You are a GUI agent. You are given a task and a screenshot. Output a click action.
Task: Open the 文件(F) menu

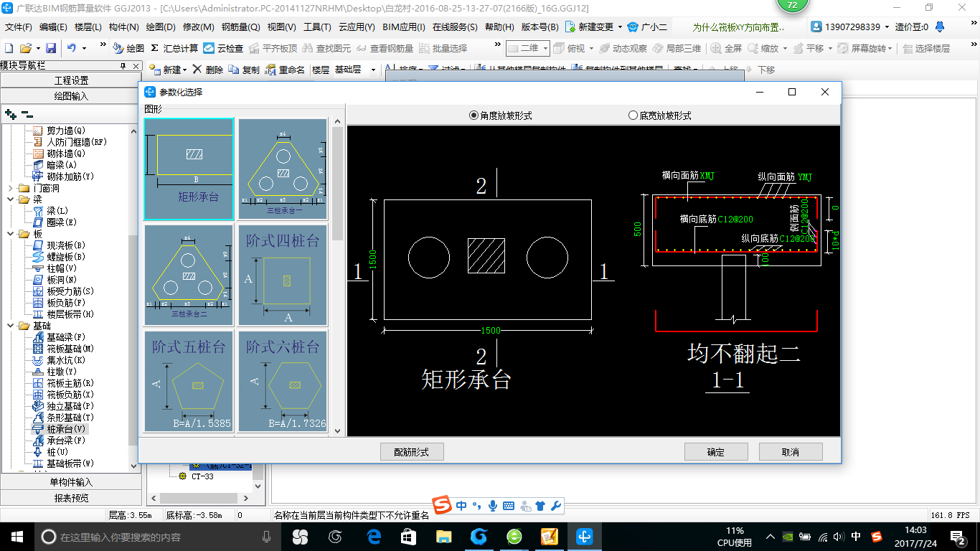[x=19, y=27]
